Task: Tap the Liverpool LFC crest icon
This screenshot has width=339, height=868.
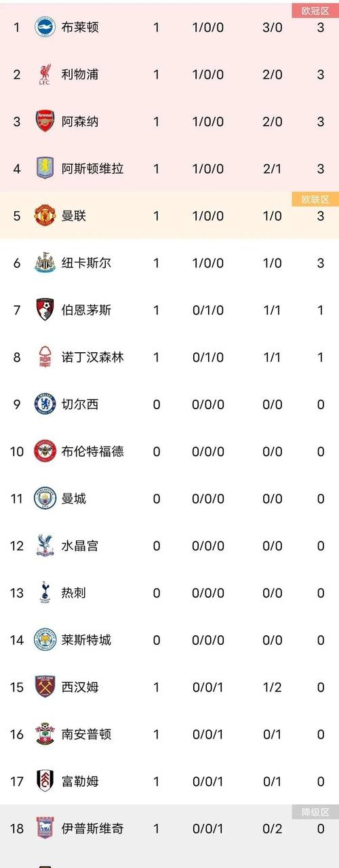Action: coord(45,75)
